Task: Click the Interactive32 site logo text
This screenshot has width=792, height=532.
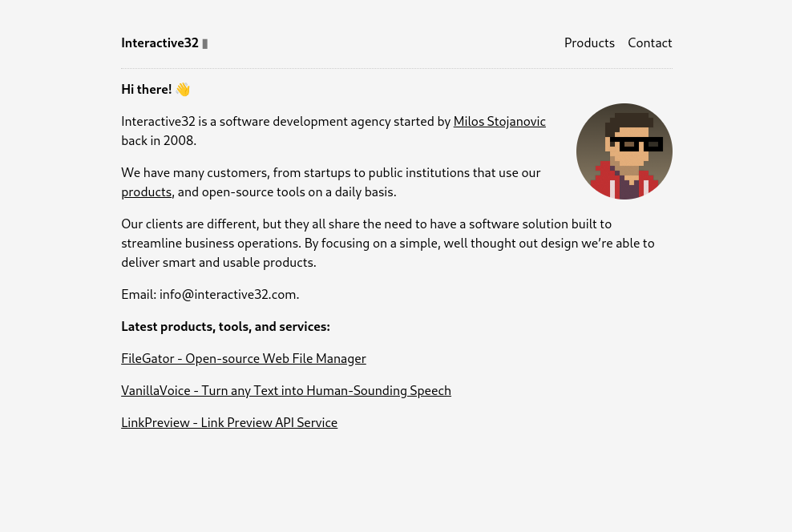Action: point(160,43)
